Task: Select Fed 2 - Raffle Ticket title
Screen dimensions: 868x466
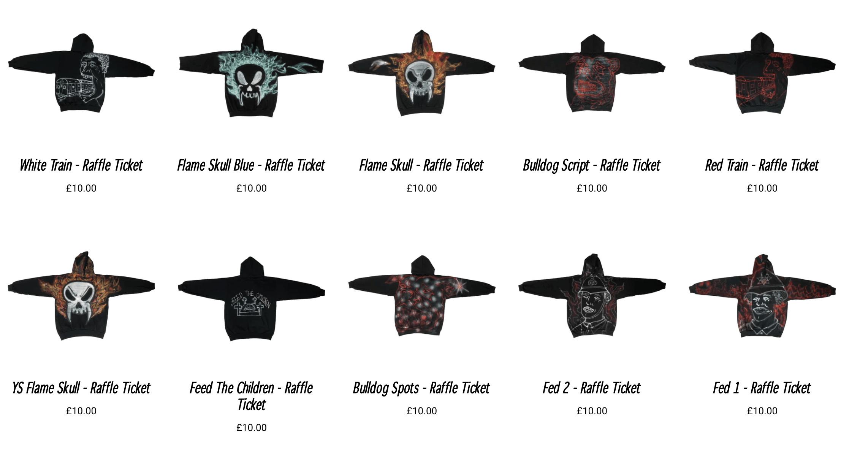Action: click(x=592, y=388)
